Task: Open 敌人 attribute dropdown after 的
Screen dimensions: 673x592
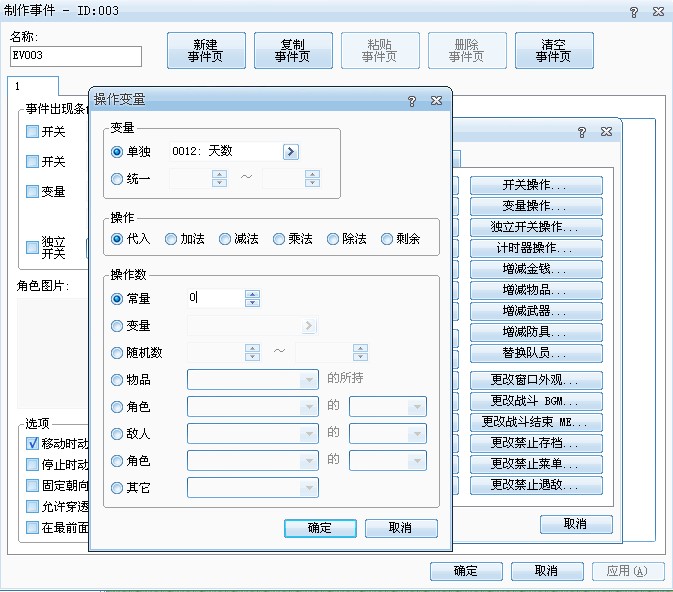Action: [x=388, y=434]
